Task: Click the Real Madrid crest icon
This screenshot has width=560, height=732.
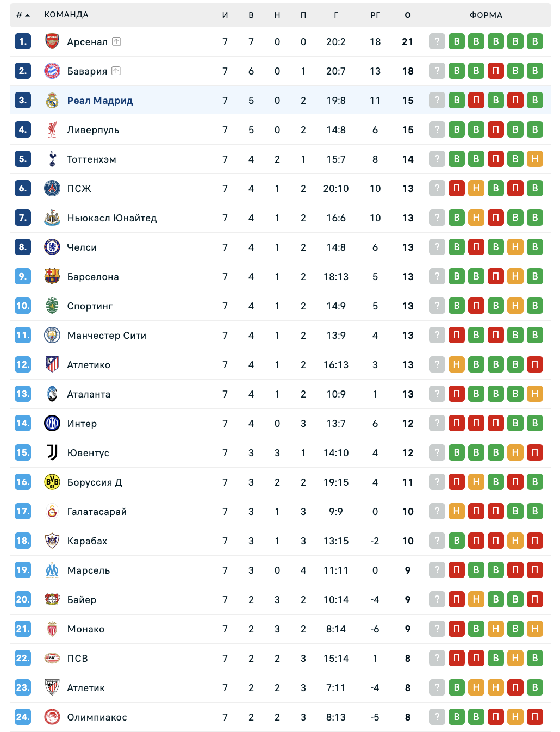Action: tap(52, 100)
